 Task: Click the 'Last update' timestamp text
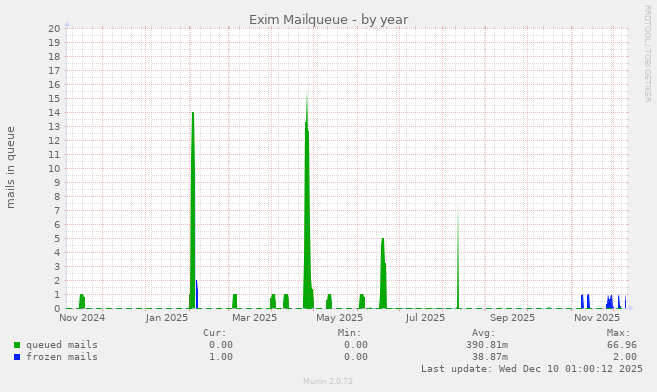(x=532, y=369)
